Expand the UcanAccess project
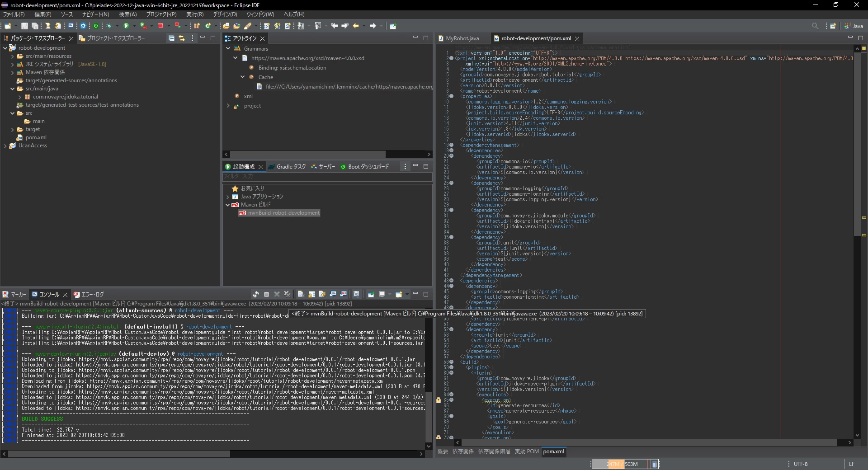The height and width of the screenshot is (470, 868). coord(5,146)
